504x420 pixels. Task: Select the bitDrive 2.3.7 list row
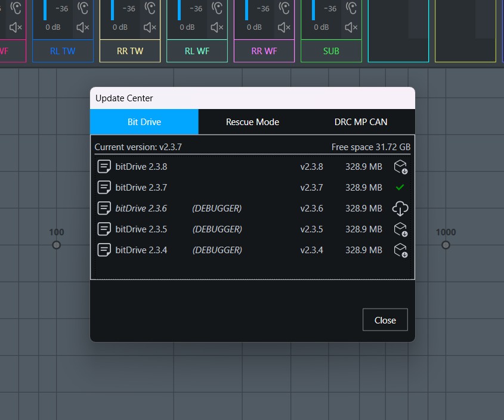(x=239, y=188)
